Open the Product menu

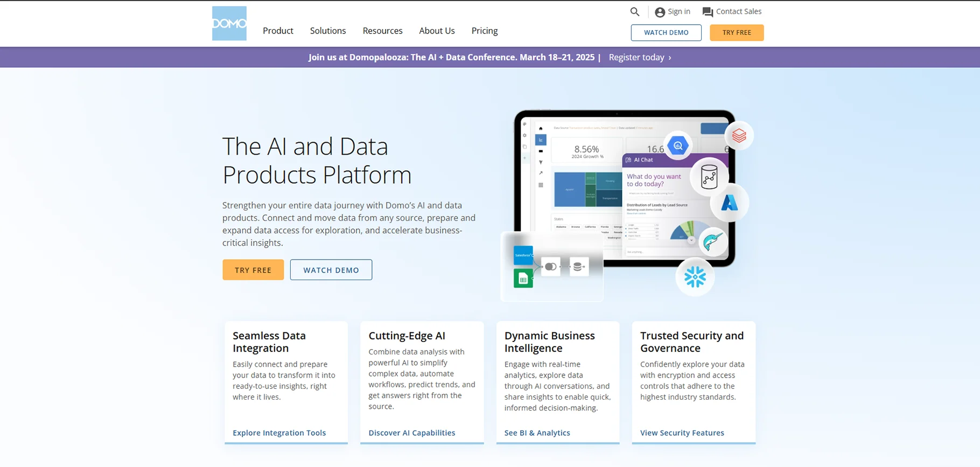[x=278, y=31]
